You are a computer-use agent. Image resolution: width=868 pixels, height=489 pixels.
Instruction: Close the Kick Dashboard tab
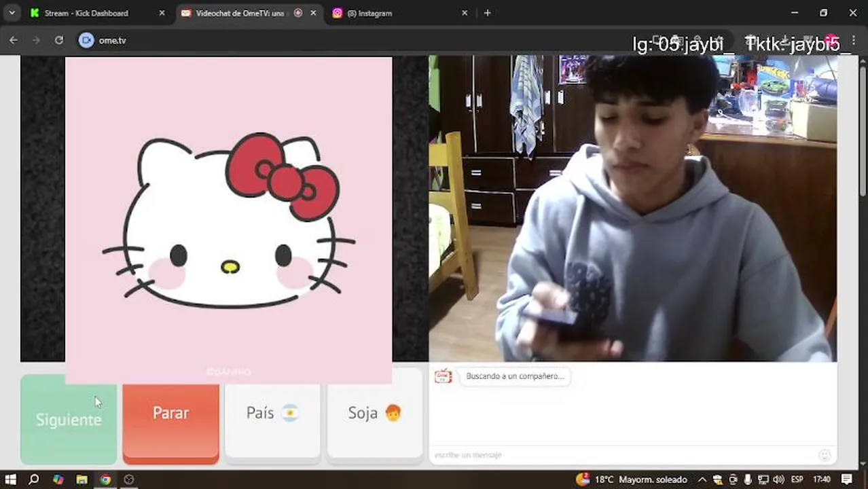coord(162,13)
